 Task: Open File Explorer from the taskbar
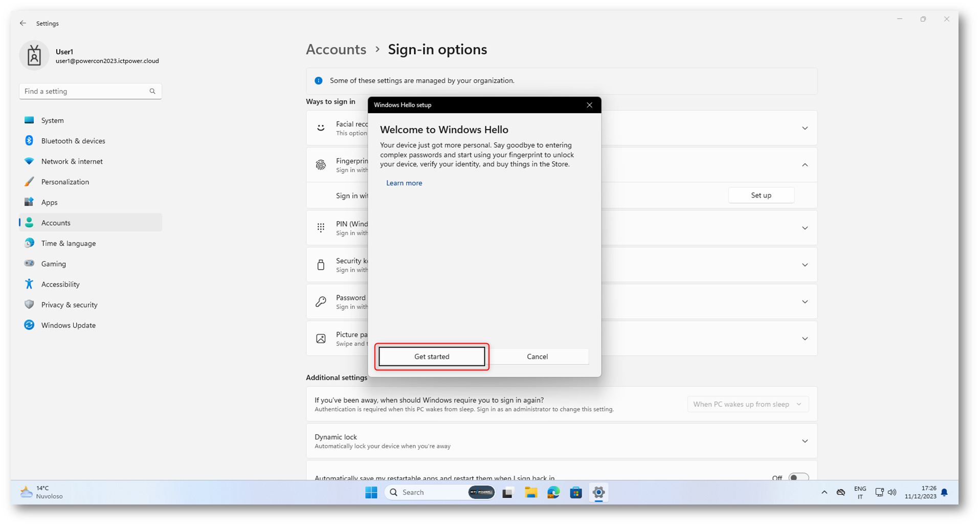point(531,493)
